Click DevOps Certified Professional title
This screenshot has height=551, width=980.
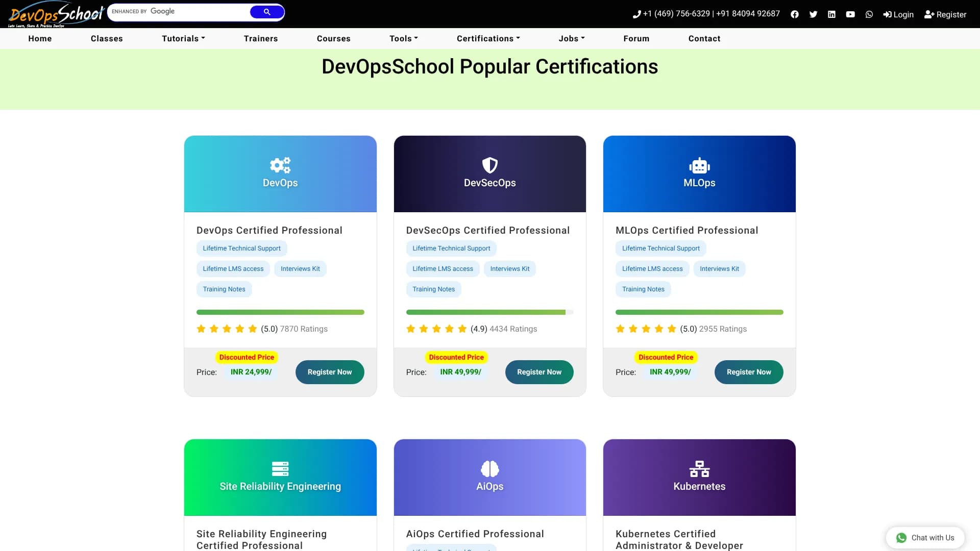[269, 230]
